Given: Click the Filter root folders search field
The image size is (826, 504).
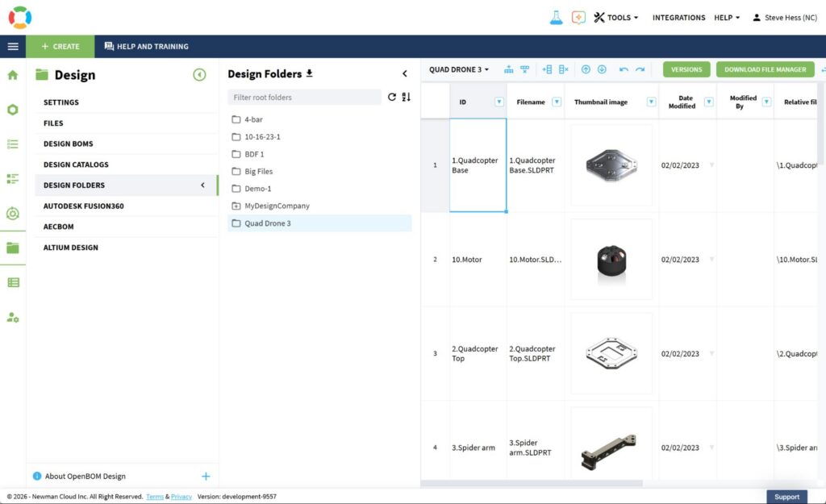Looking at the screenshot, I should coord(304,97).
